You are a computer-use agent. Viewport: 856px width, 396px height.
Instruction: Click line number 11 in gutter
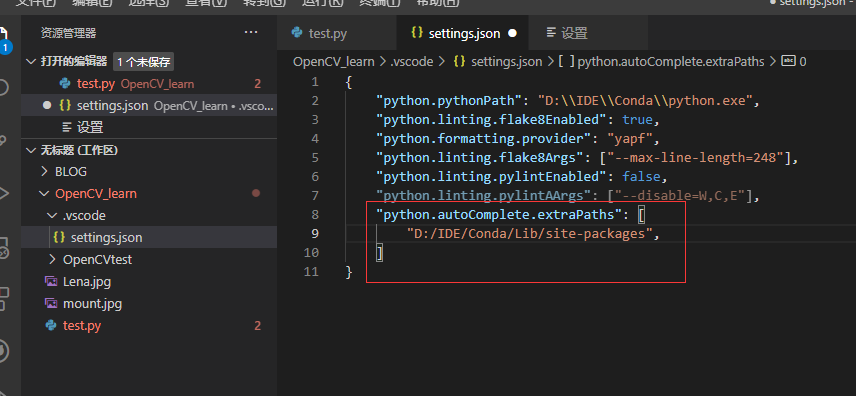(x=311, y=271)
